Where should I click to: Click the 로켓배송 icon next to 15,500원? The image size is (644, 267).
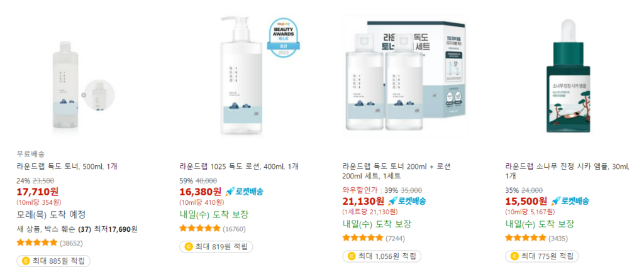570,200
